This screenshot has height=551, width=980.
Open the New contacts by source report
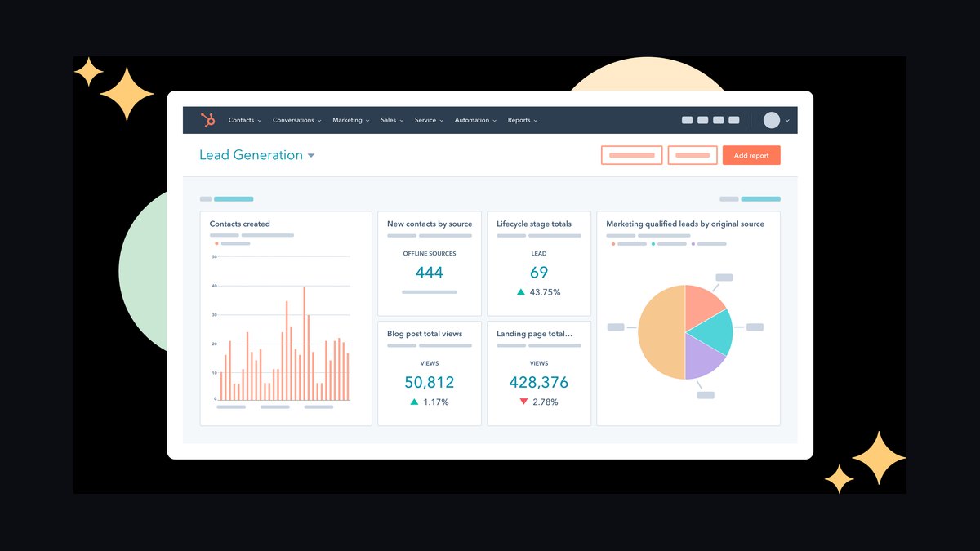[430, 224]
